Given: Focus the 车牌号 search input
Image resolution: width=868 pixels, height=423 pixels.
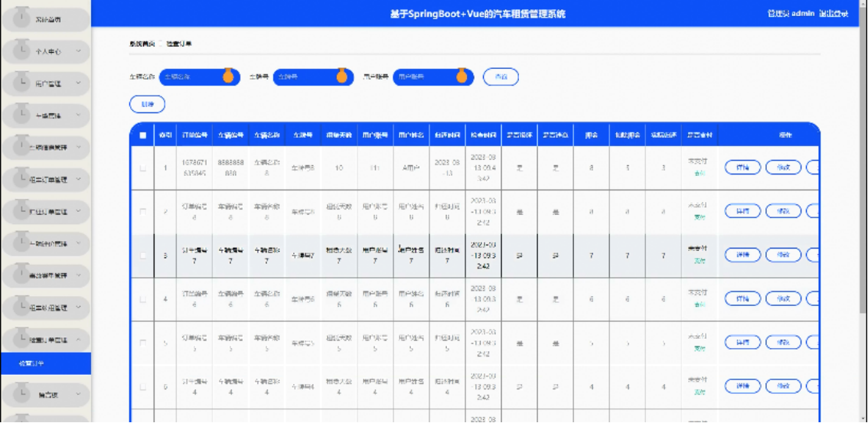Looking at the screenshot, I should pyautogui.click(x=313, y=76).
